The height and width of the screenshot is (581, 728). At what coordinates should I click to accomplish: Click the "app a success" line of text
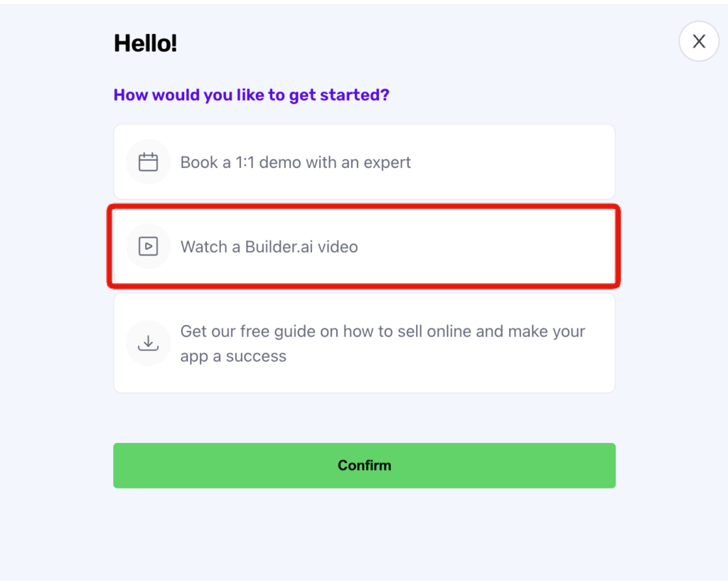(x=233, y=356)
